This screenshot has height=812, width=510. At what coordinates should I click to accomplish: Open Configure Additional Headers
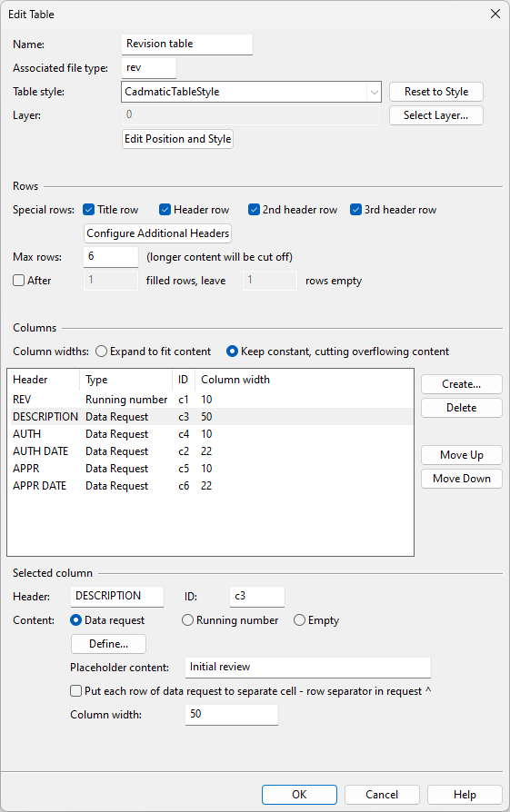[157, 233]
